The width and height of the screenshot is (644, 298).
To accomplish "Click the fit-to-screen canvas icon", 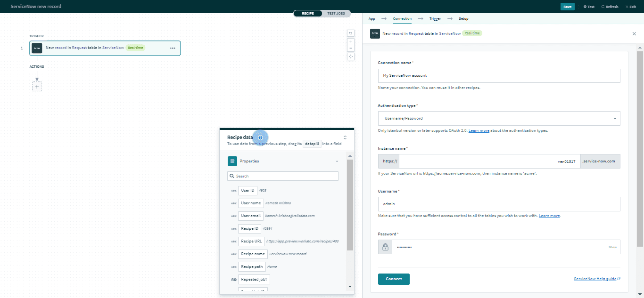I will coord(350,56).
